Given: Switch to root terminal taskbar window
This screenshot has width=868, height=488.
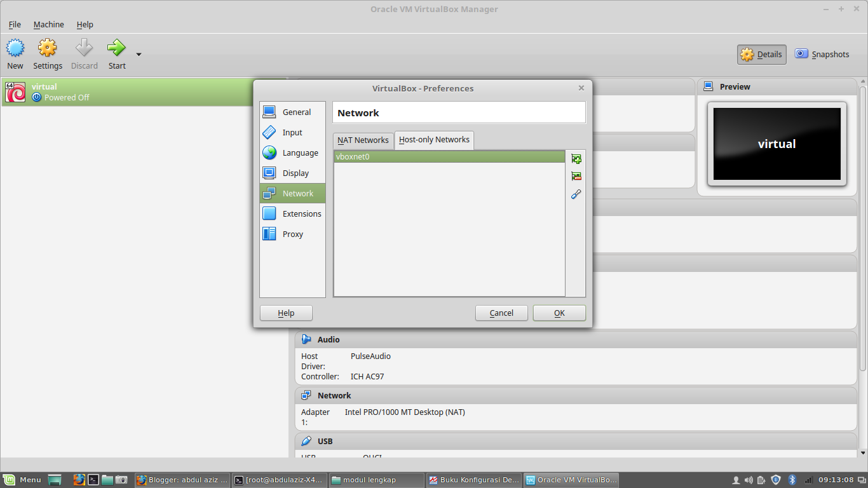Looking at the screenshot, I should [x=278, y=480].
